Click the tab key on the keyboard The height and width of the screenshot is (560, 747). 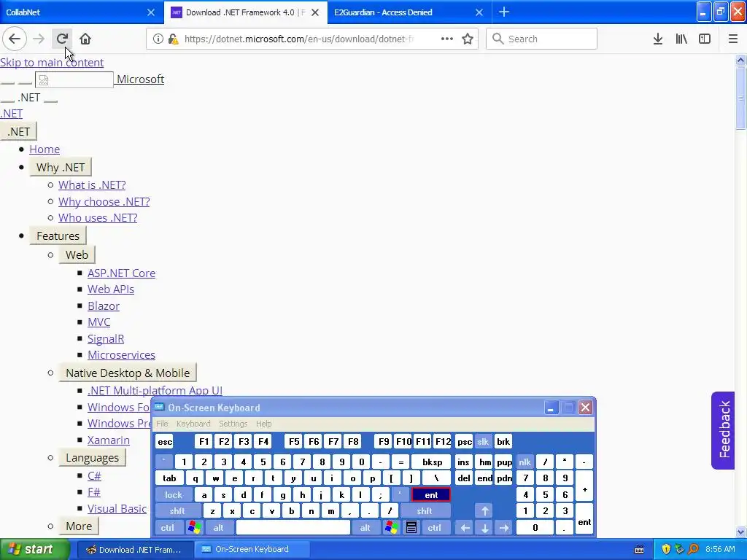coord(169,478)
